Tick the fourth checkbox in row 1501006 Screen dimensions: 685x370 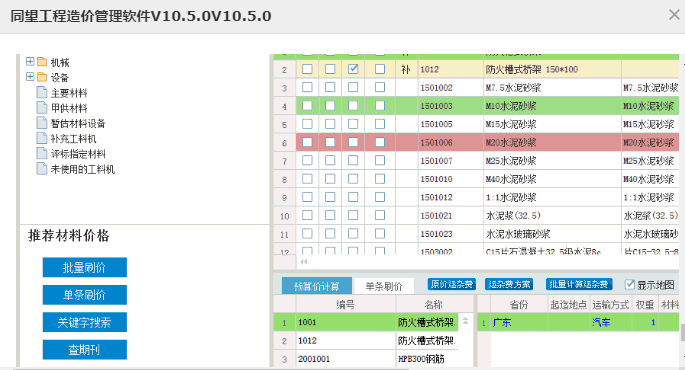380,142
